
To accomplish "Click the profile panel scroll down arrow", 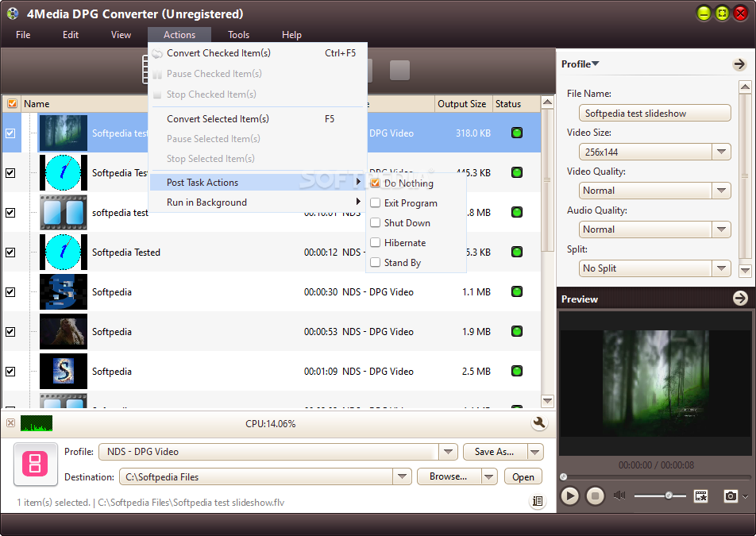I will coord(745,271).
